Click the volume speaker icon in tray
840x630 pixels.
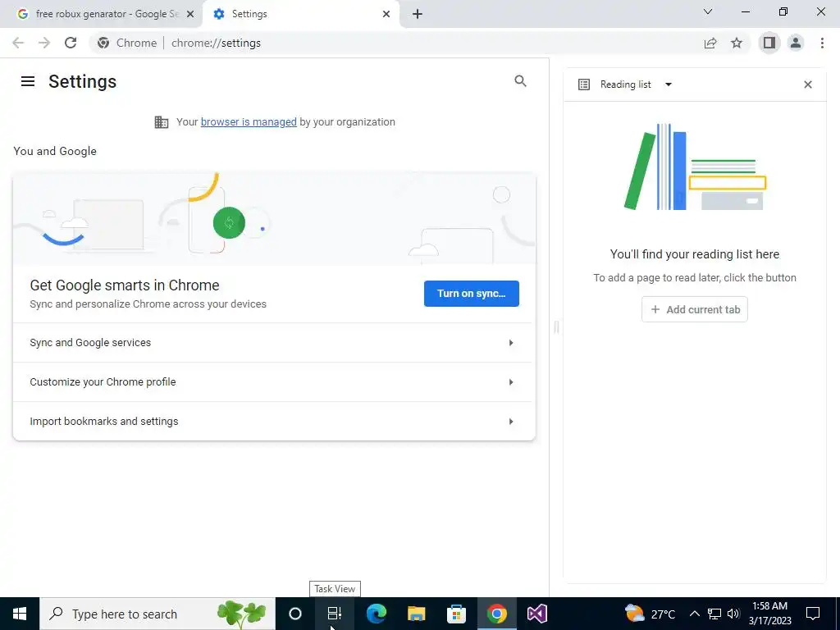pyautogui.click(x=733, y=614)
